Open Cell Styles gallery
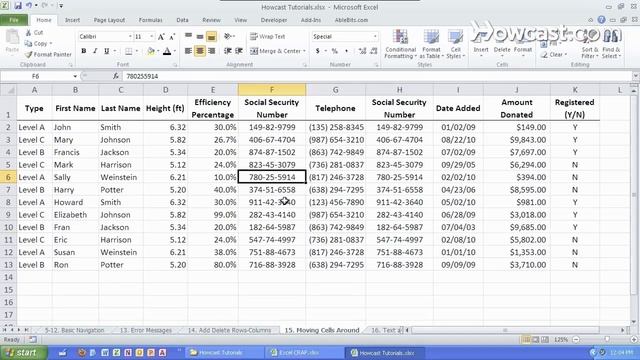640x360 pixels. point(456,44)
